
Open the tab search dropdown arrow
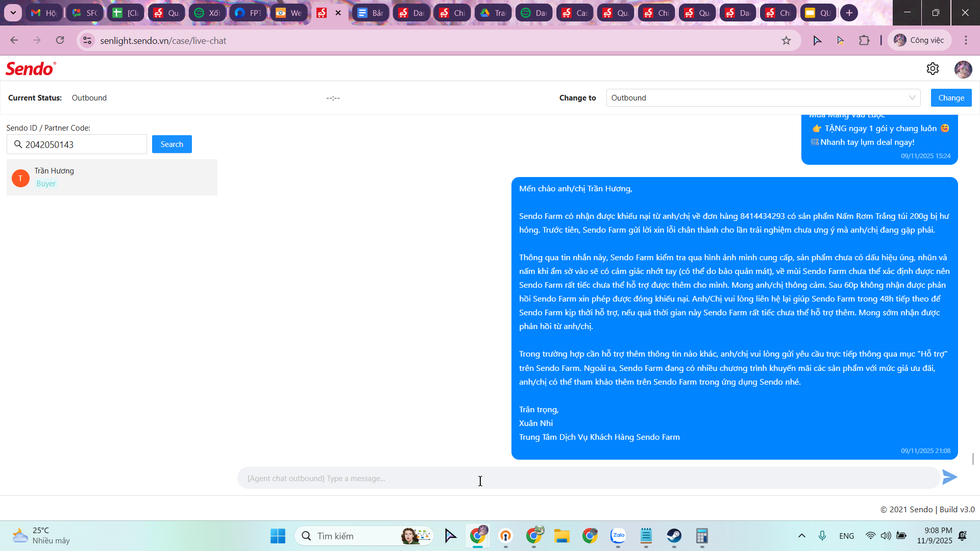click(x=13, y=13)
